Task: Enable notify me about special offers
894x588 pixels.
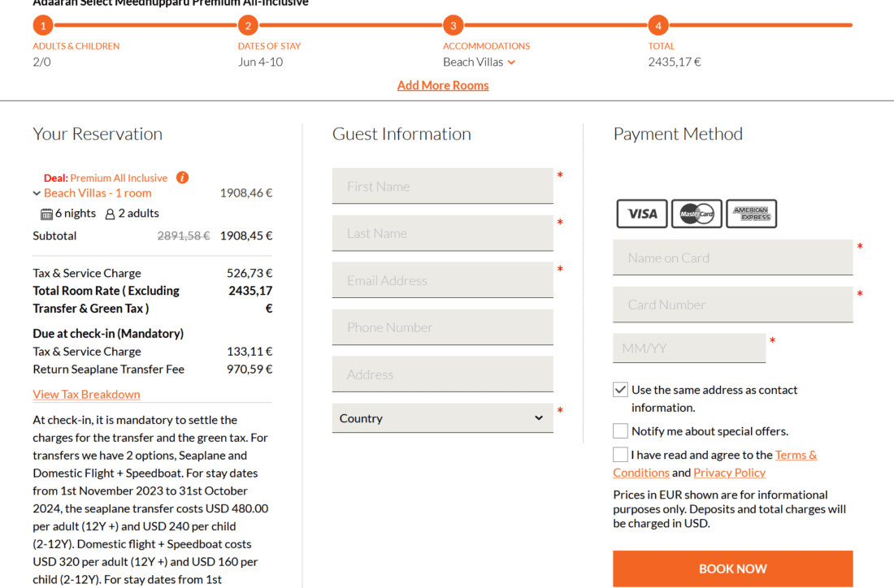Action: tap(621, 430)
